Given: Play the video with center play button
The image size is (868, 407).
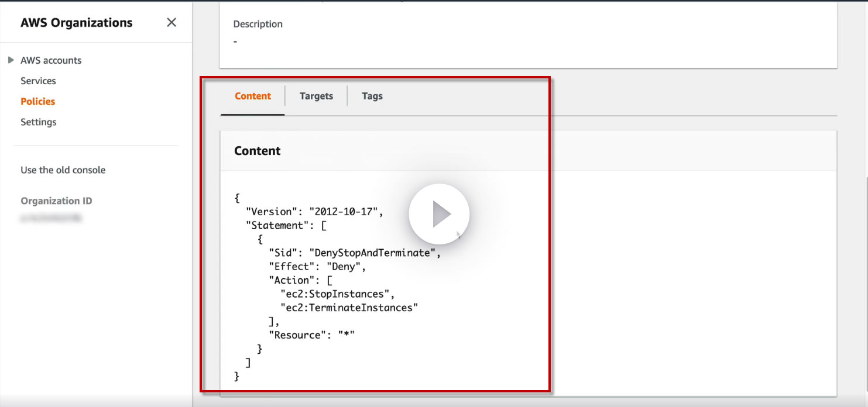Looking at the screenshot, I should (439, 215).
